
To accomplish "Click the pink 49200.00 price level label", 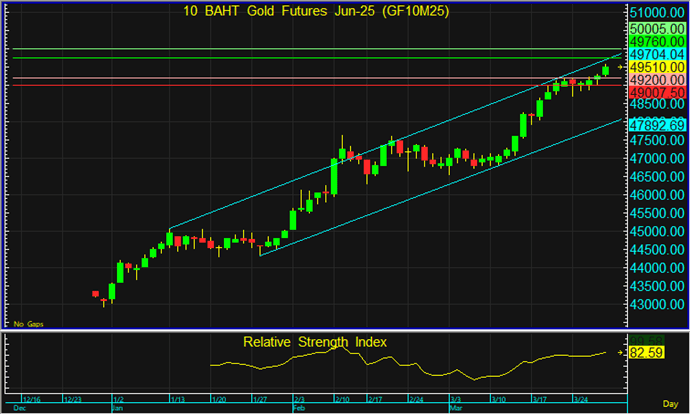I will (x=656, y=79).
